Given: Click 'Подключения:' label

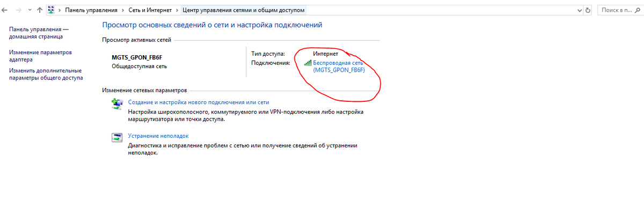Looking at the screenshot, I should point(270,63).
